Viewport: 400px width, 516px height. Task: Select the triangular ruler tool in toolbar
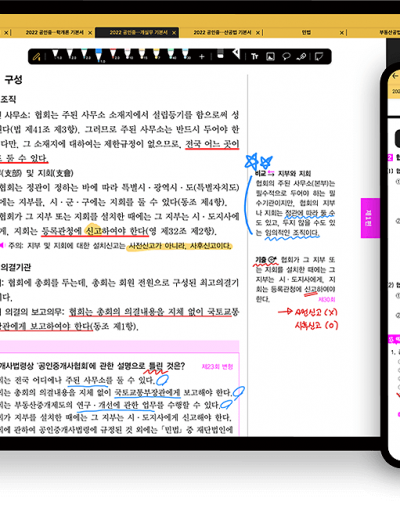236,54
